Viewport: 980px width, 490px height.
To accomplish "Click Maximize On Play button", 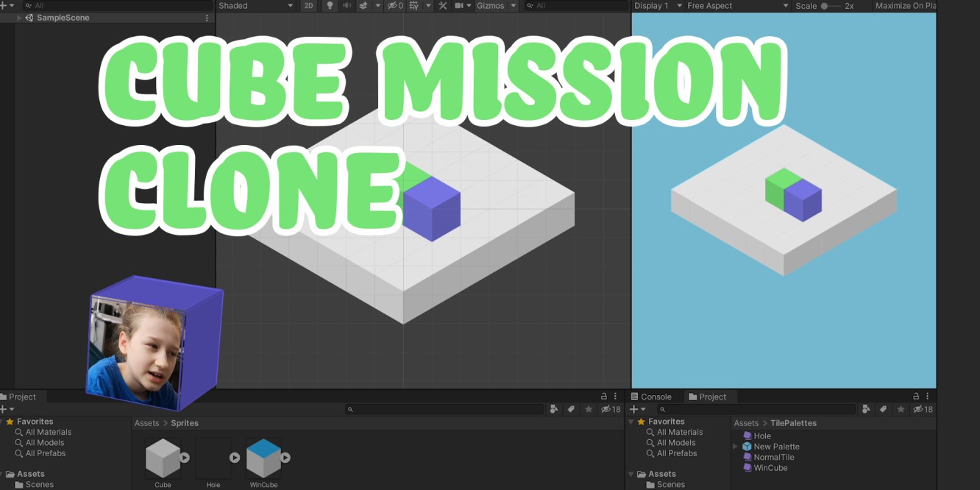I will 905,6.
